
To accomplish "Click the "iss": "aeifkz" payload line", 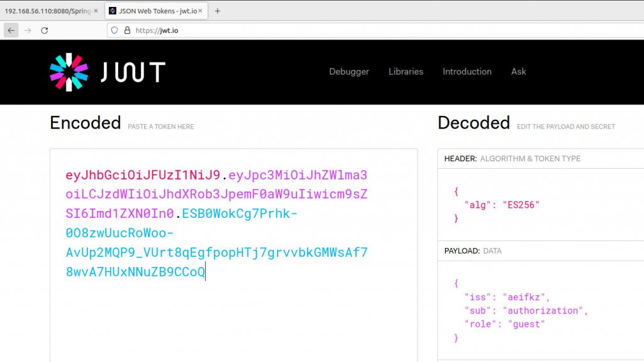I will (x=507, y=297).
